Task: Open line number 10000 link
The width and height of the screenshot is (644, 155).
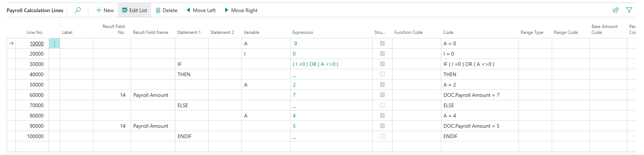Action: click(37, 43)
